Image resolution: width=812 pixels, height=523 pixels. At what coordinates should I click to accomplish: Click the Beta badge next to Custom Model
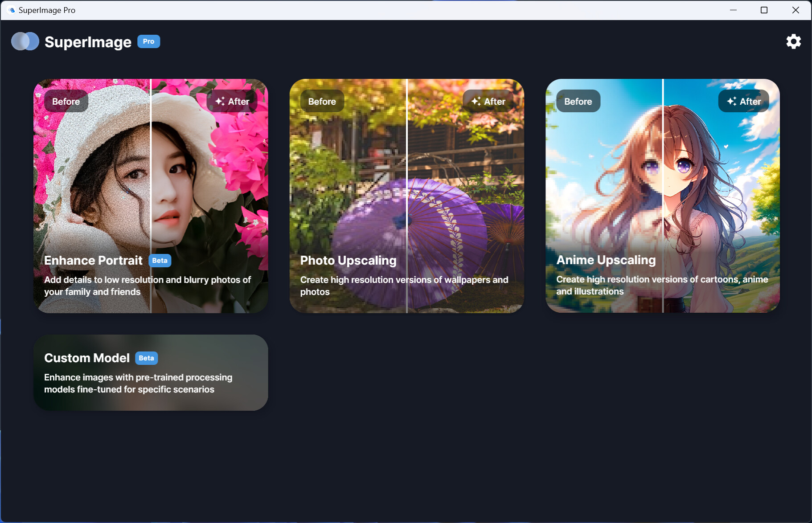coord(146,358)
